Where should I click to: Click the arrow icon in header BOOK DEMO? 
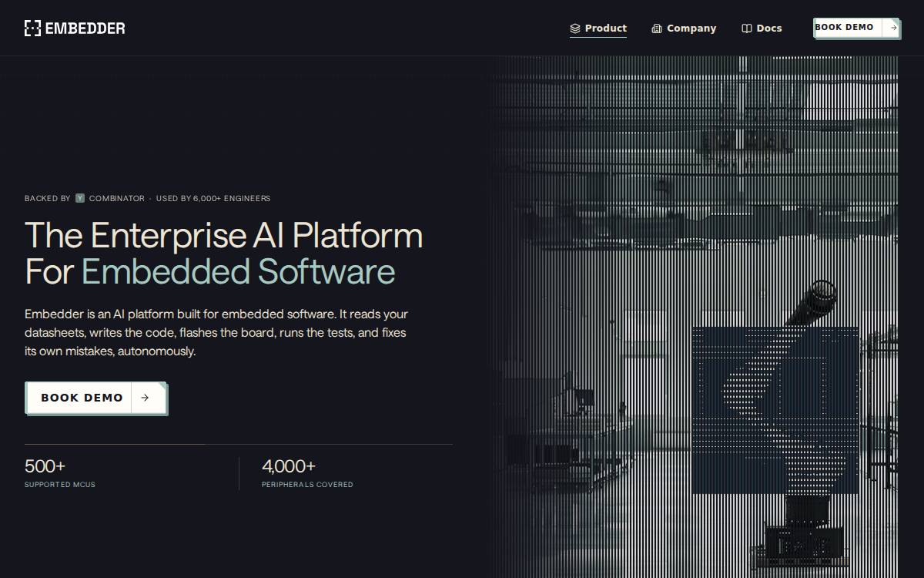(893, 28)
